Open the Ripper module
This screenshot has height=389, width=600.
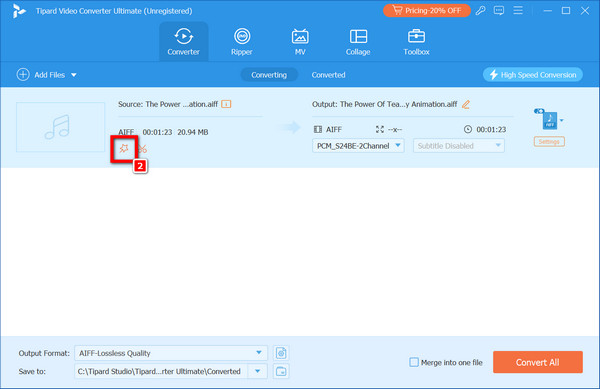click(x=241, y=42)
